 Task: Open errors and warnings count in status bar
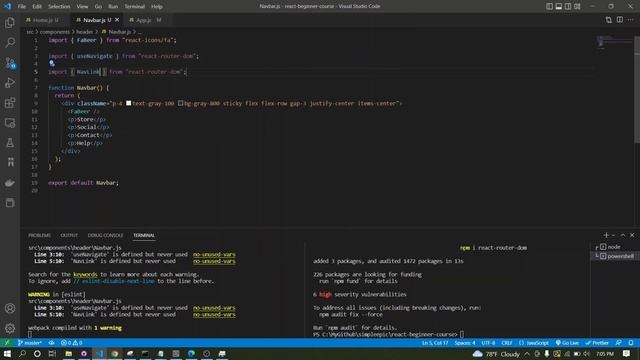(71, 343)
